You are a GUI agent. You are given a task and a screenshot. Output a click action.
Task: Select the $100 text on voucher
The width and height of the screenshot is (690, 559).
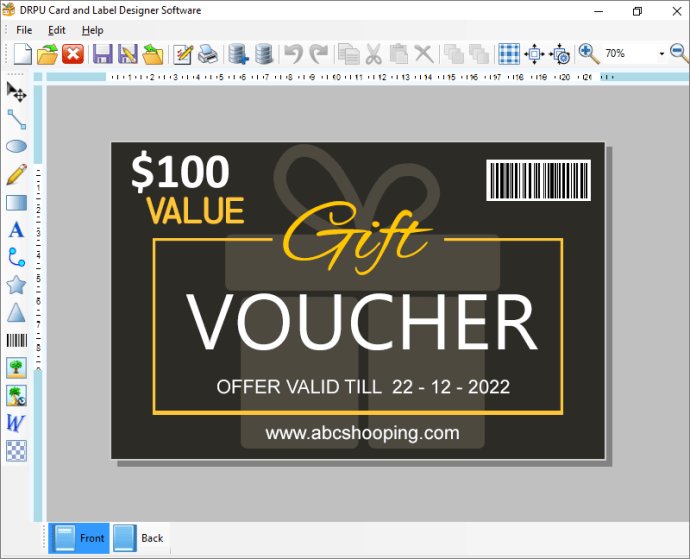click(180, 172)
